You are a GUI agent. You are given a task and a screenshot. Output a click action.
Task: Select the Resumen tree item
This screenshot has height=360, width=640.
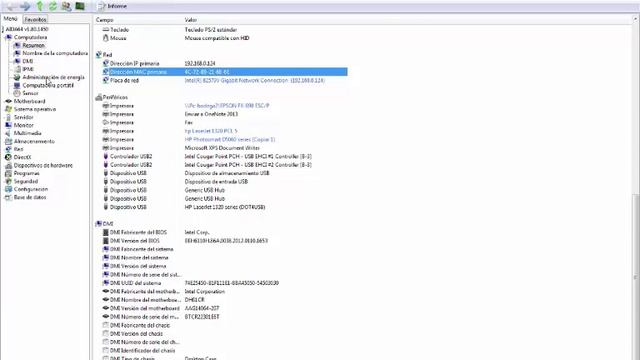[x=33, y=45]
